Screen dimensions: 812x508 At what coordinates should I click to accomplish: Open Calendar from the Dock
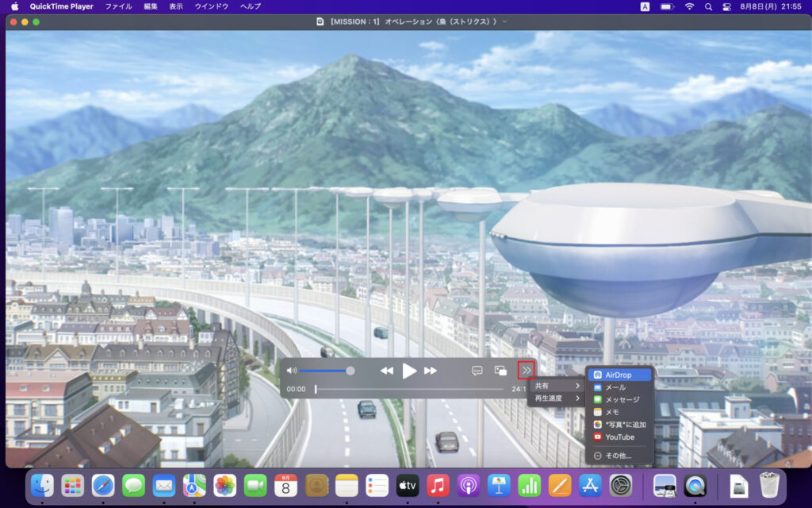coord(285,486)
